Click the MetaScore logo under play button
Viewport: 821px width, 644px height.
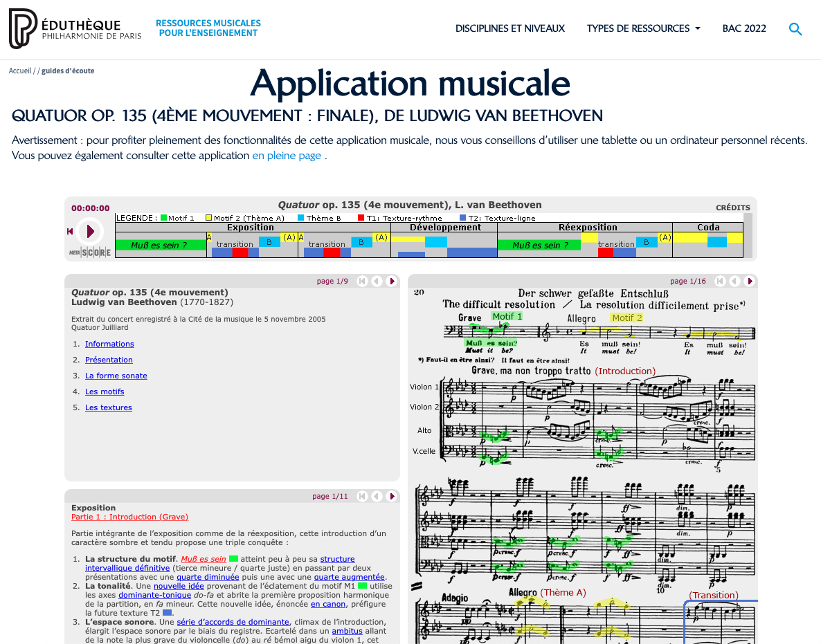89,252
